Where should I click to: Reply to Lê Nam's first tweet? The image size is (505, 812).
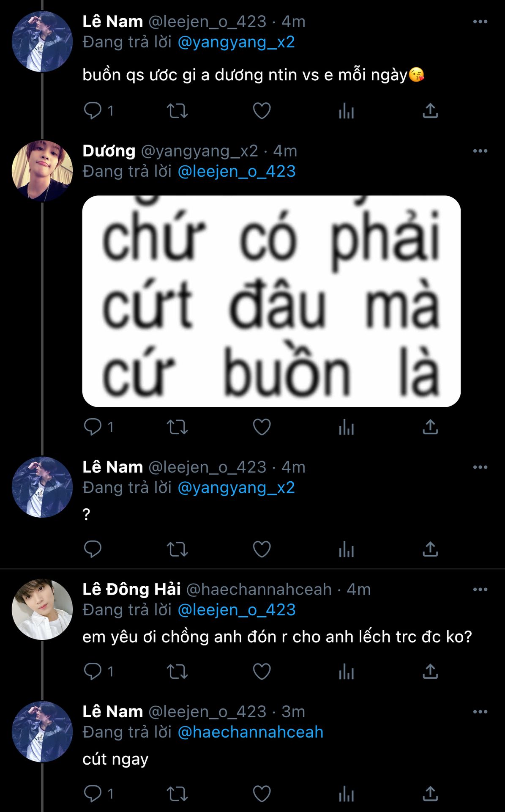pyautogui.click(x=93, y=111)
